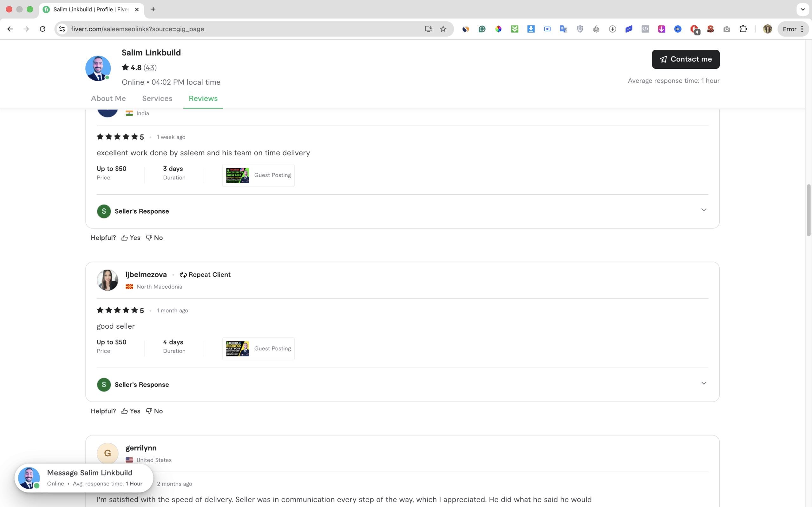Open the Google Translate extension icon
The width and height of the screenshot is (812, 507).
(x=563, y=29)
